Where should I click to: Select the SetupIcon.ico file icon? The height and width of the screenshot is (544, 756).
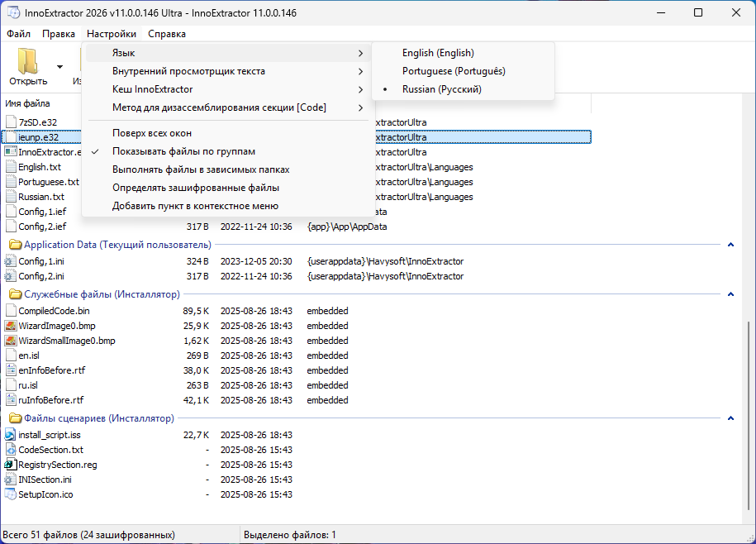tap(11, 494)
